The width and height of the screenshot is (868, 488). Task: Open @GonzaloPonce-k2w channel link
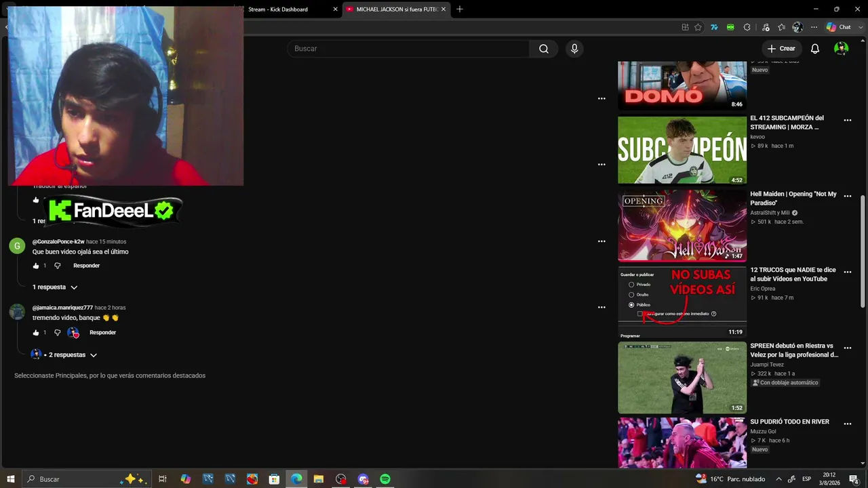click(58, 242)
